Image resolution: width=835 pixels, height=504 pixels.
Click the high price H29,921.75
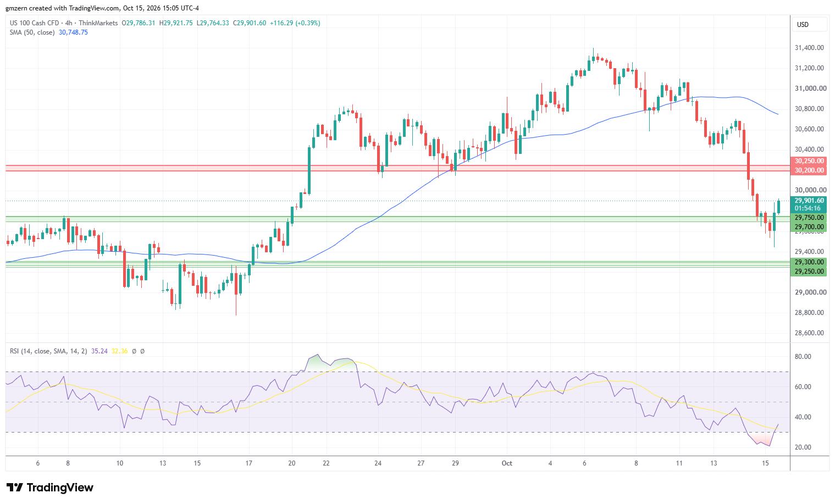tap(176, 23)
